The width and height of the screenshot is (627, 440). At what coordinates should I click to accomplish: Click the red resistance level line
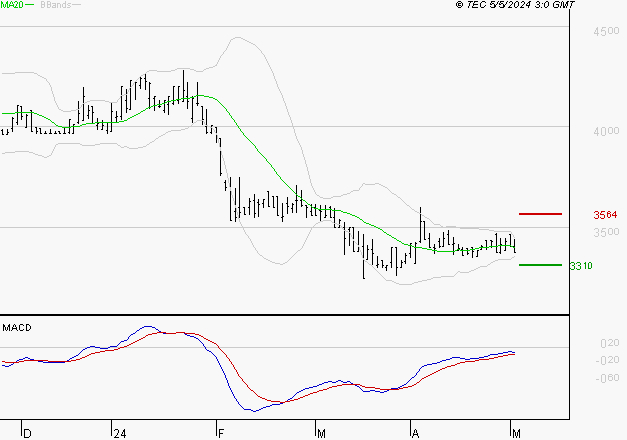540,214
